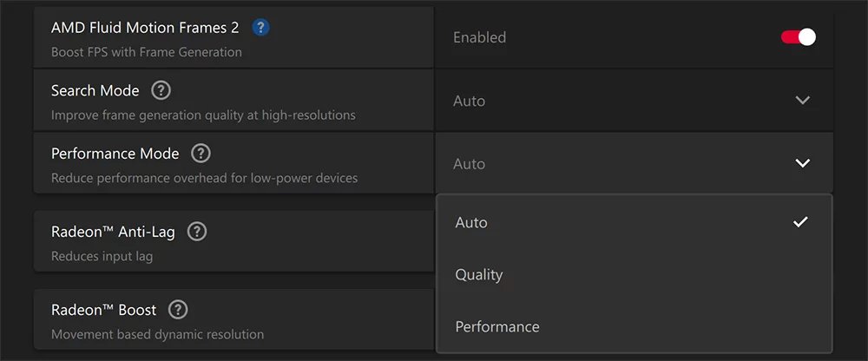The width and height of the screenshot is (868, 361).
Task: Select Auto from the Performance Mode list
Action: click(x=472, y=223)
